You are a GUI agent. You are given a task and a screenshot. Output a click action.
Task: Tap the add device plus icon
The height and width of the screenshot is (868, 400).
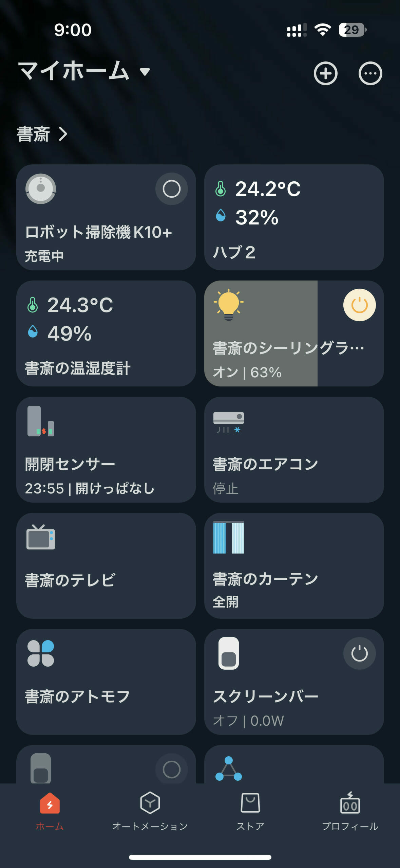[x=325, y=73]
